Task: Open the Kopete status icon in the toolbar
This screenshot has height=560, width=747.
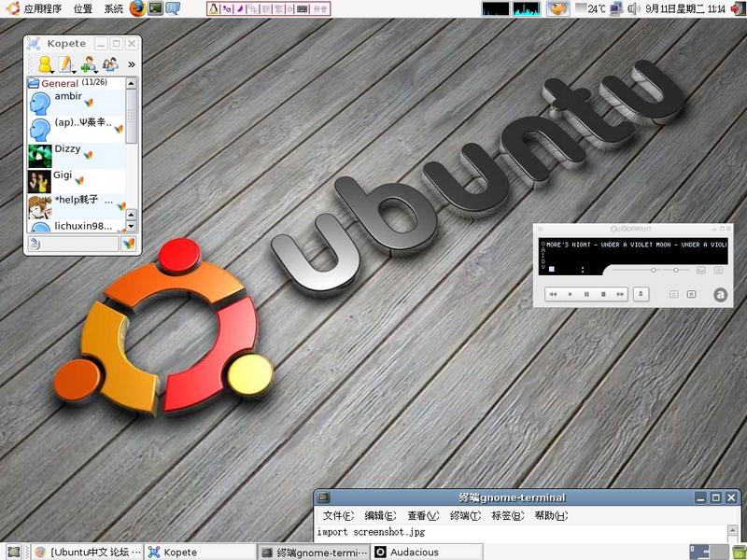Action: point(45,64)
